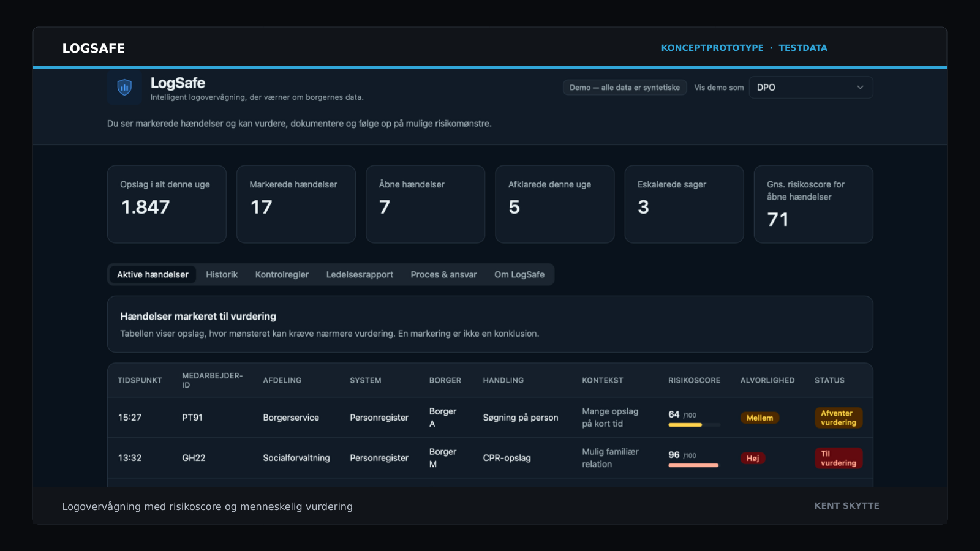
Task: Click the 'Borger A' cell
Action: [442, 418]
